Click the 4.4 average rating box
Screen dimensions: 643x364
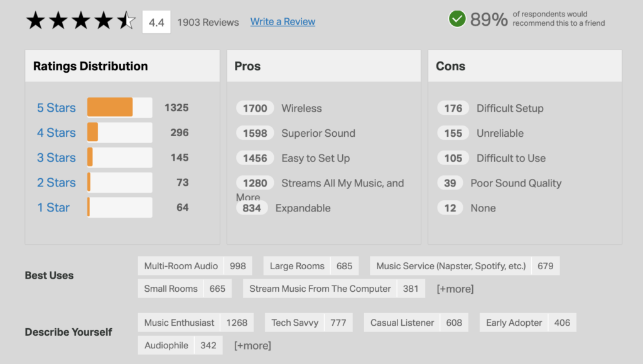coord(156,22)
